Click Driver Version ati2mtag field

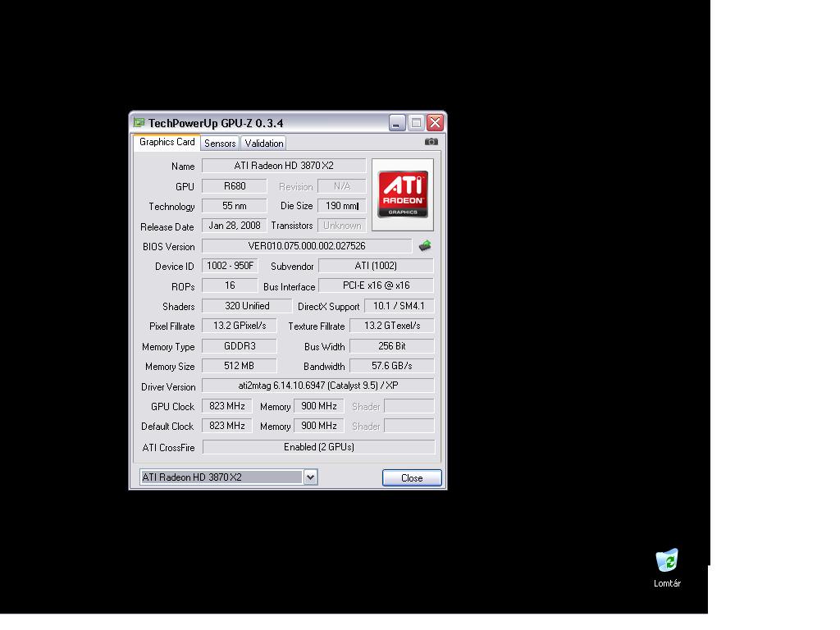(x=317, y=386)
